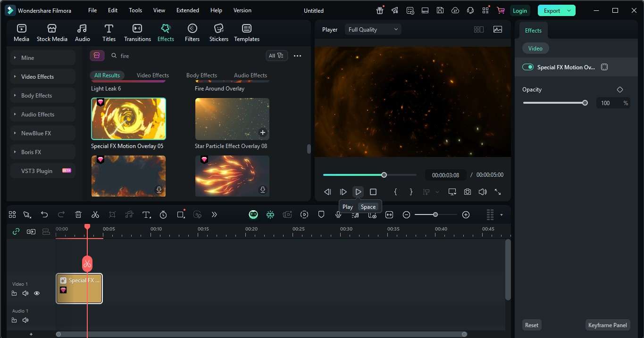
Task: Open player volume control
Action: click(x=483, y=192)
